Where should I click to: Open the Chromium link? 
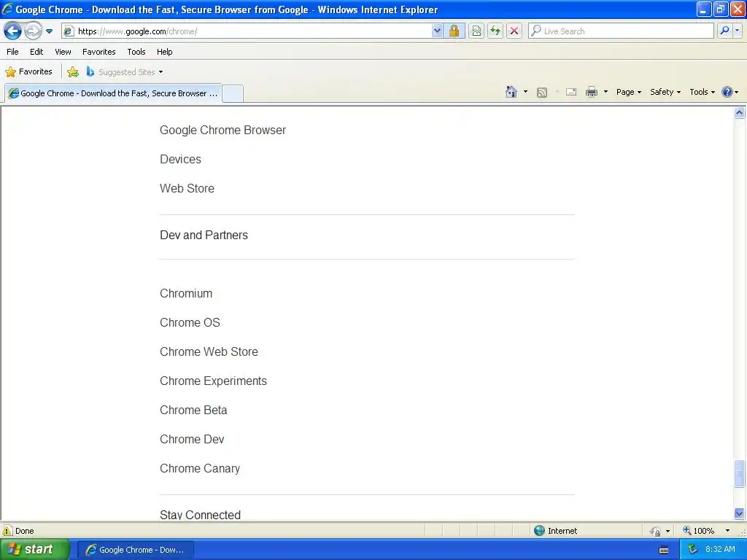coord(186,293)
